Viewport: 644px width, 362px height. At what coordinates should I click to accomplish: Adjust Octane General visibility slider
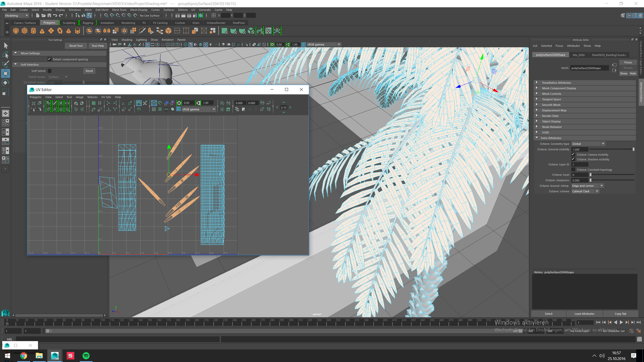[633, 149]
